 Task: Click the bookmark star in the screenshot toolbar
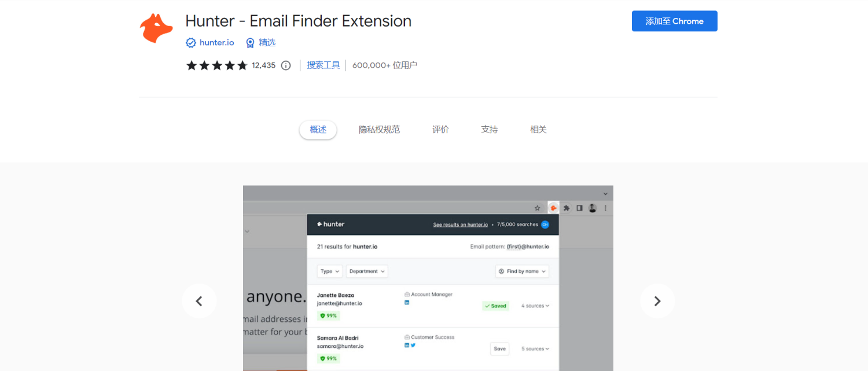pyautogui.click(x=538, y=207)
